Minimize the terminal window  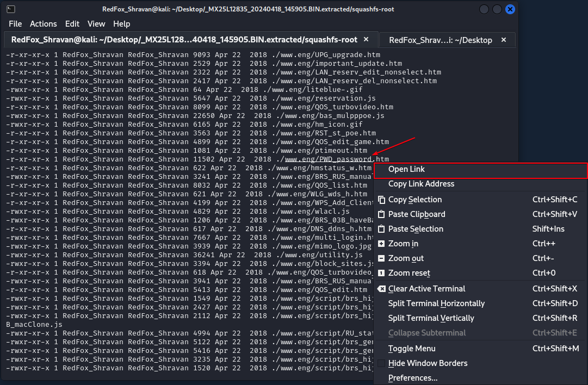tap(484, 9)
